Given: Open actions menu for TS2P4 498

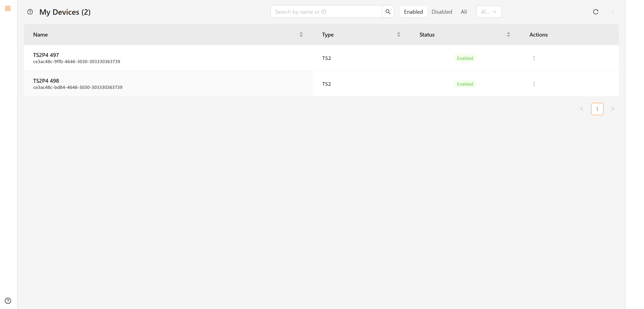Looking at the screenshot, I should click(x=534, y=84).
